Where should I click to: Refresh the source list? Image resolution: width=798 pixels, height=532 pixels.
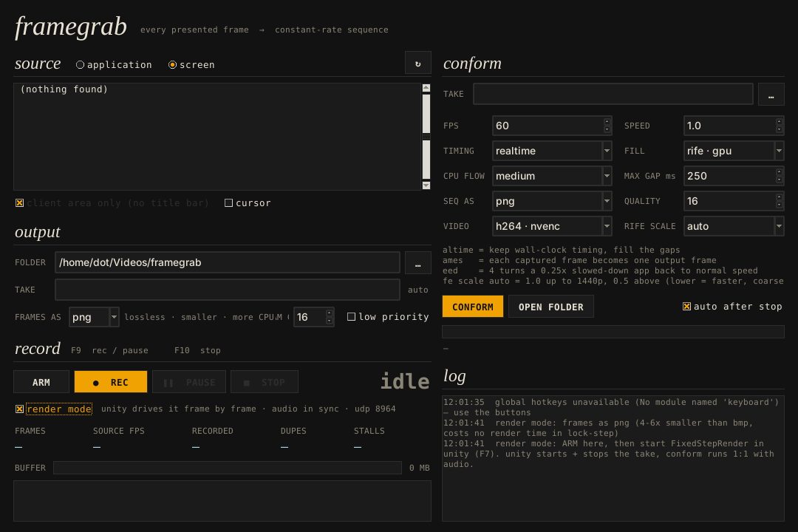pos(417,63)
